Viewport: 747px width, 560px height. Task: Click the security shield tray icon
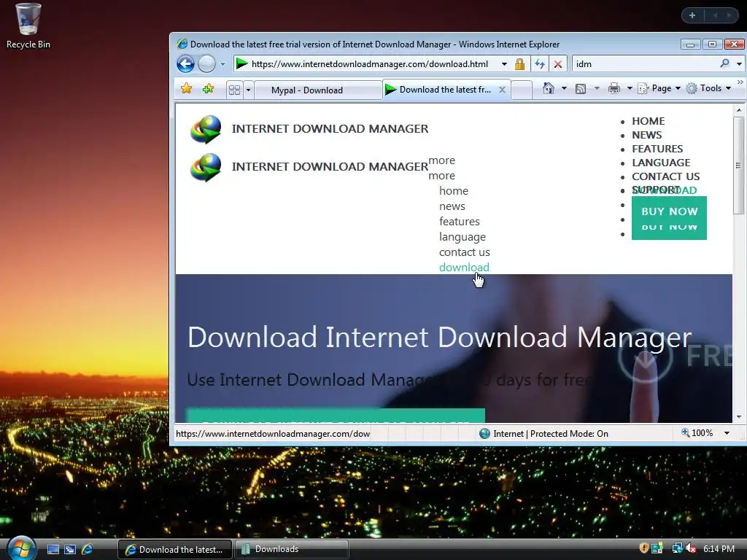[643, 548]
